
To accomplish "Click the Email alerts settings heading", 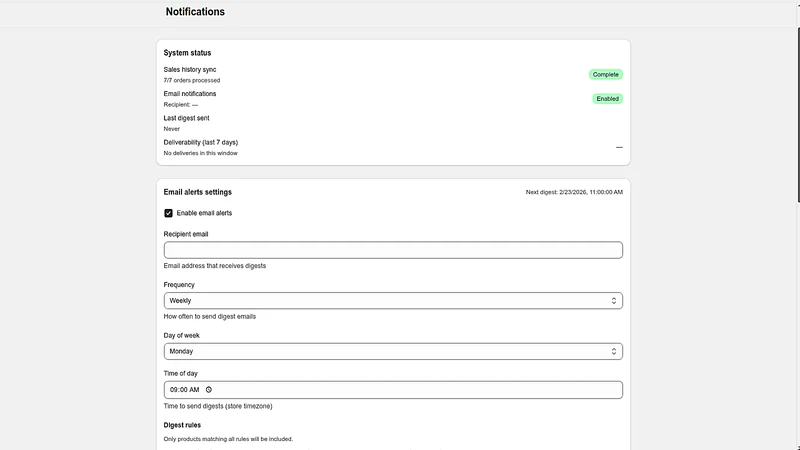I will (197, 192).
